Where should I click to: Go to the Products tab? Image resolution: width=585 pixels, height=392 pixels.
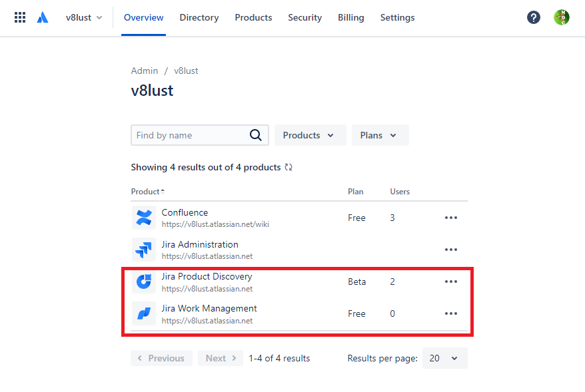253,17
